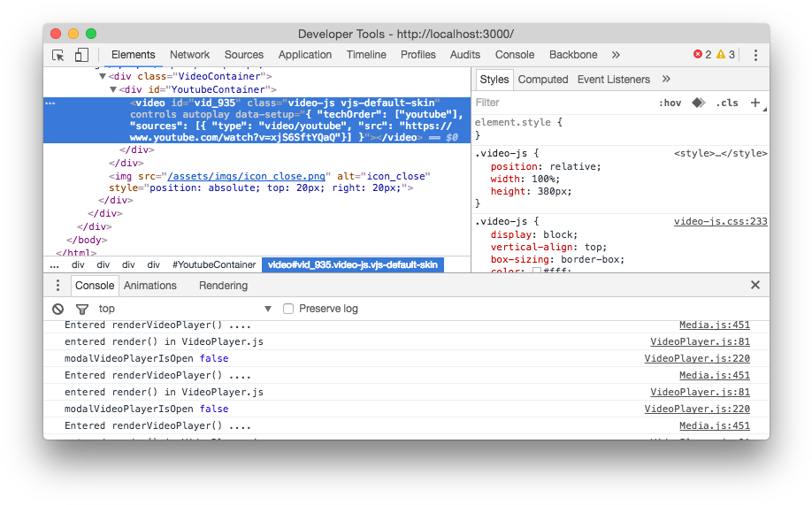The height and width of the screenshot is (505, 812).
Task: Click the position: relative value
Action: click(574, 167)
